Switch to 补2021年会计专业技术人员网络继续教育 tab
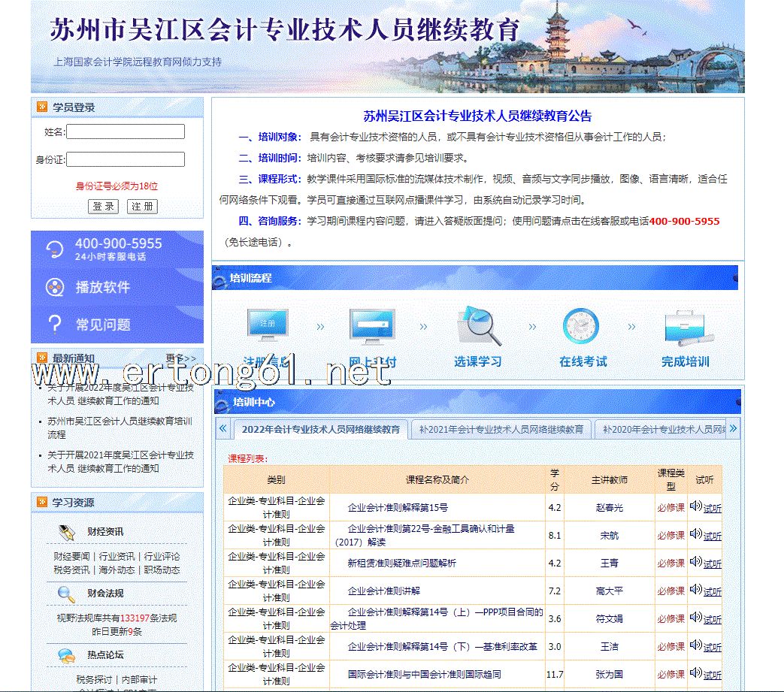 tap(501, 430)
